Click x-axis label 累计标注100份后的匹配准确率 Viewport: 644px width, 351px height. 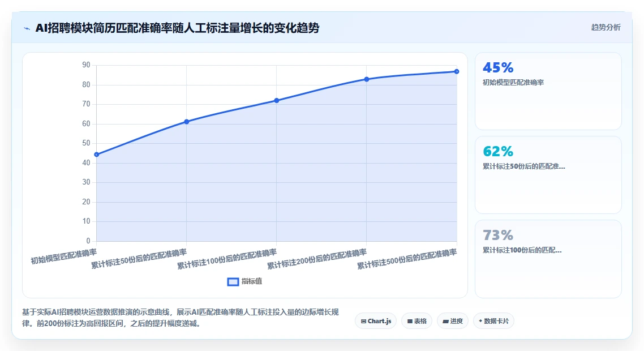click(227, 259)
